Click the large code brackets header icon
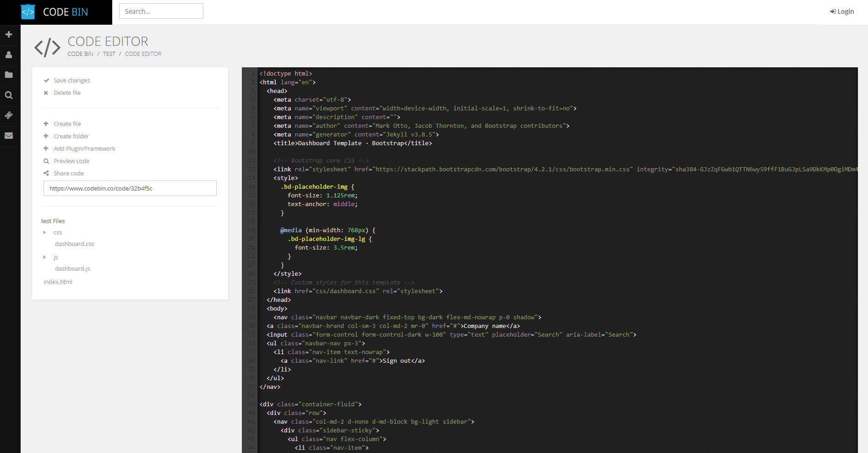The image size is (868, 453). 47,48
